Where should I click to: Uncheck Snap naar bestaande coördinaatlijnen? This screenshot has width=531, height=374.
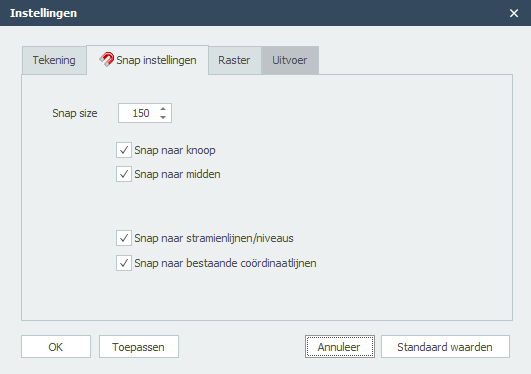pyautogui.click(x=124, y=263)
